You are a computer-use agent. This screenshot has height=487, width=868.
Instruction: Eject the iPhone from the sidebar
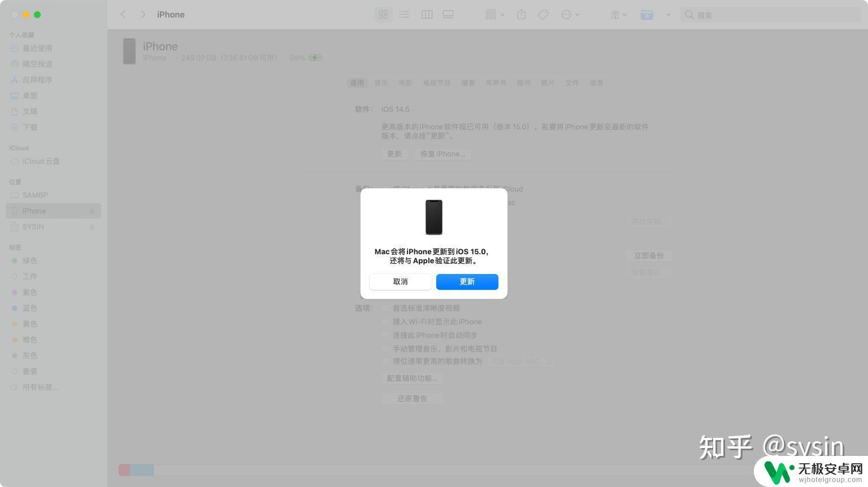(x=92, y=211)
